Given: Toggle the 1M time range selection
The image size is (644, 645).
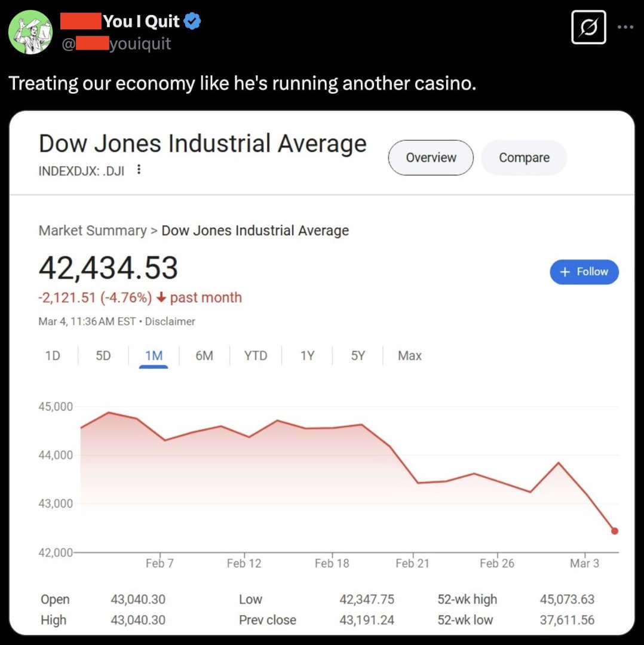Looking at the screenshot, I should coord(154,355).
